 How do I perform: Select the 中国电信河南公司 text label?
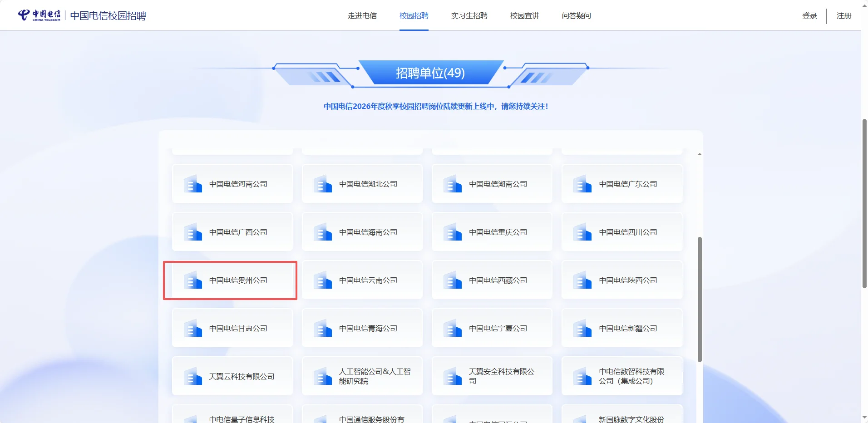pyautogui.click(x=238, y=184)
